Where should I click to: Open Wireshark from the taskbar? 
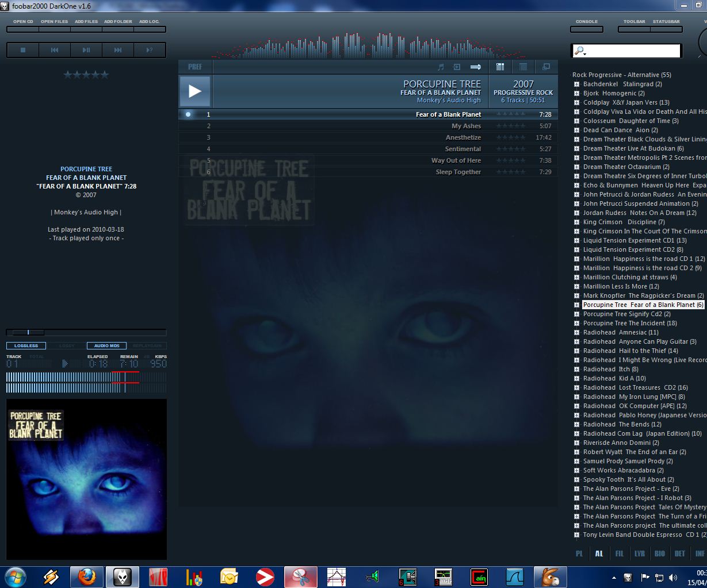[x=514, y=577]
